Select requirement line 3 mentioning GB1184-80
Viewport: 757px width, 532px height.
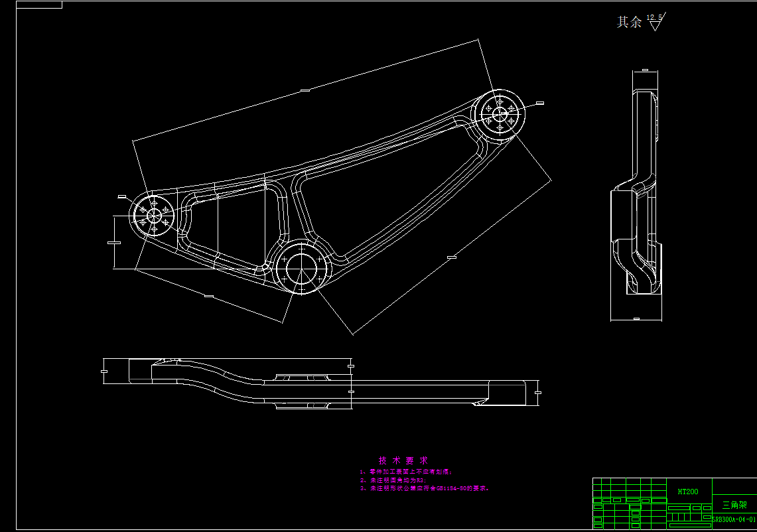(425, 489)
